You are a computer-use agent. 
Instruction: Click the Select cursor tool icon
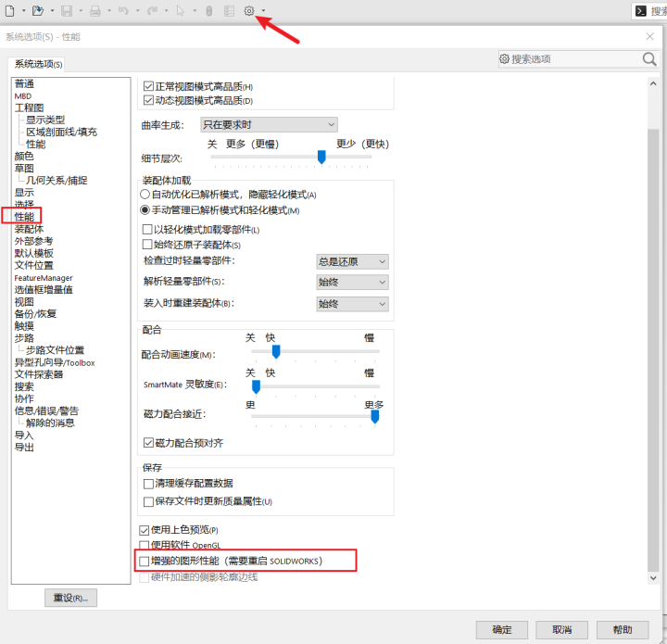point(181,10)
